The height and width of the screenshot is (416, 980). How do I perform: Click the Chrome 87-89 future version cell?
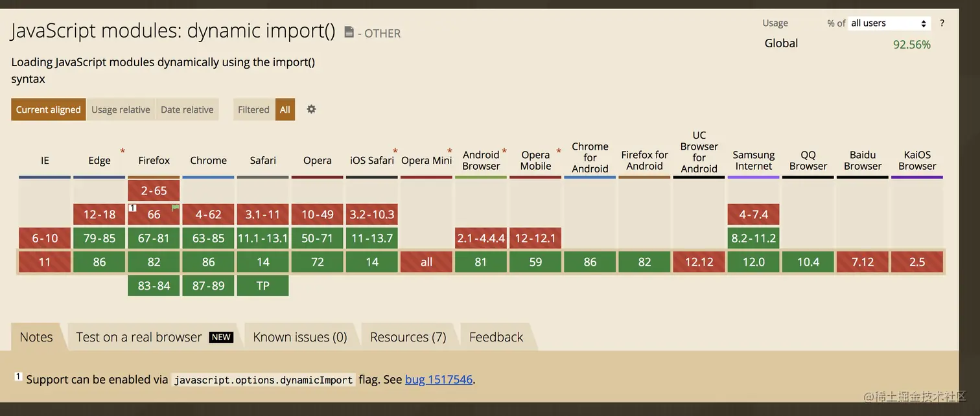tap(209, 286)
